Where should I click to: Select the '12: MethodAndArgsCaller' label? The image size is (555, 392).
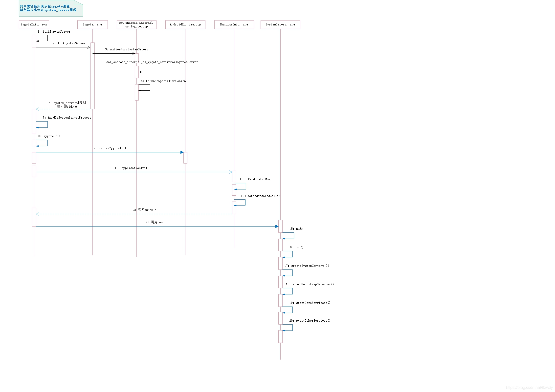tap(261, 196)
